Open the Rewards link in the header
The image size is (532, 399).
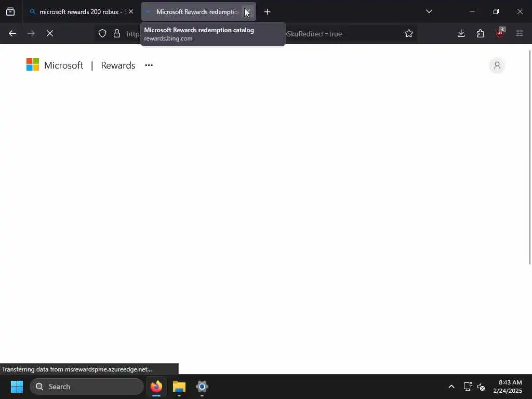118,65
